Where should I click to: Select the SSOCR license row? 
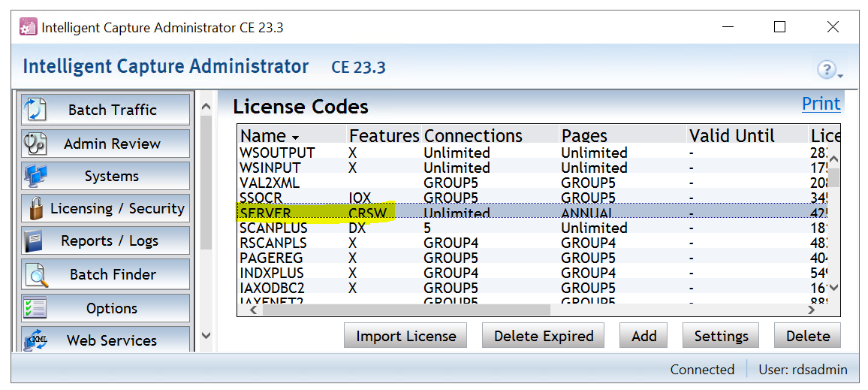pos(532,198)
